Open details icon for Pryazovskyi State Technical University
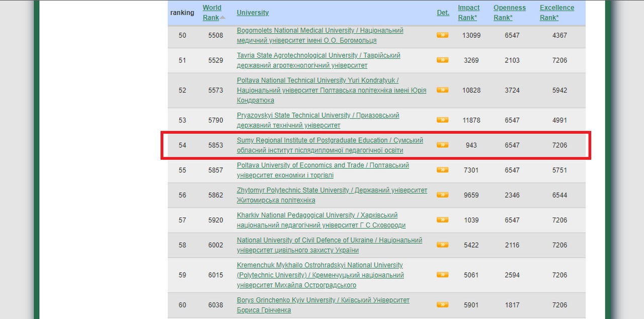The width and height of the screenshot is (644, 319). point(442,120)
